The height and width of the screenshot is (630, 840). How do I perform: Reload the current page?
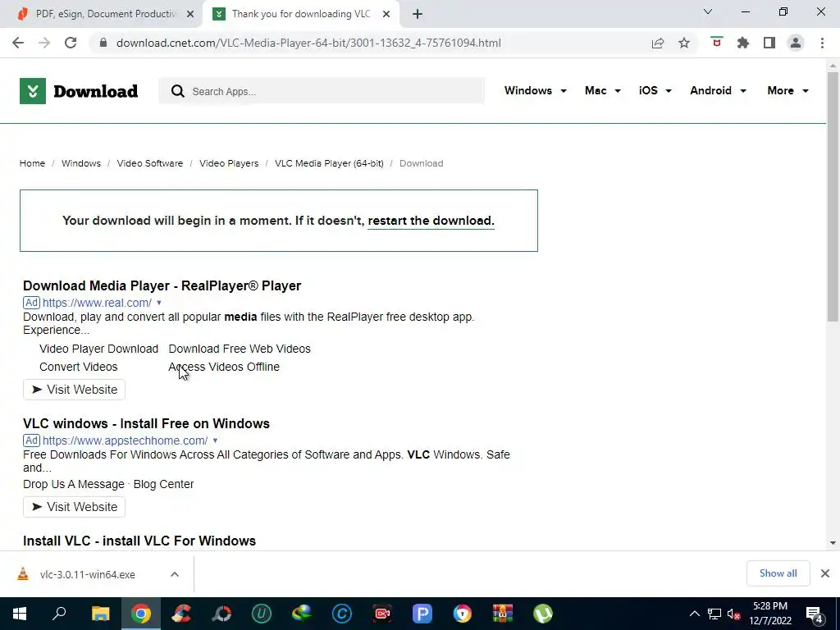pos(71,43)
